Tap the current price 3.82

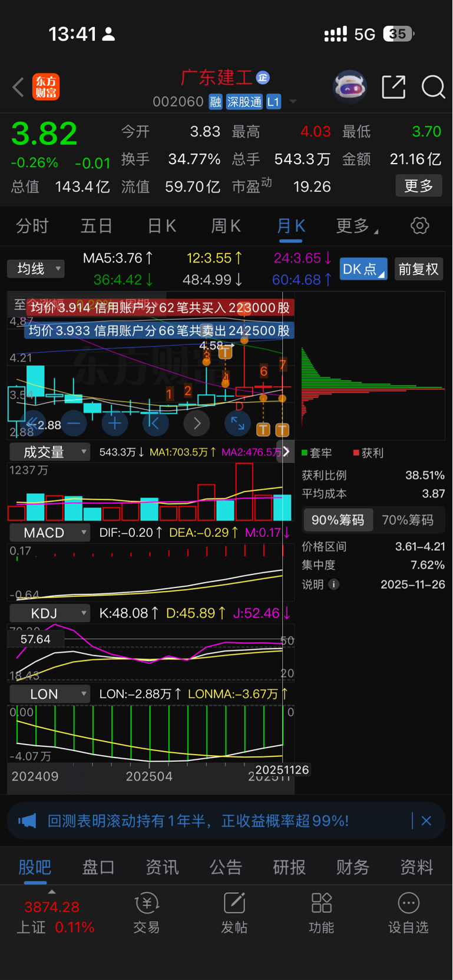click(44, 134)
